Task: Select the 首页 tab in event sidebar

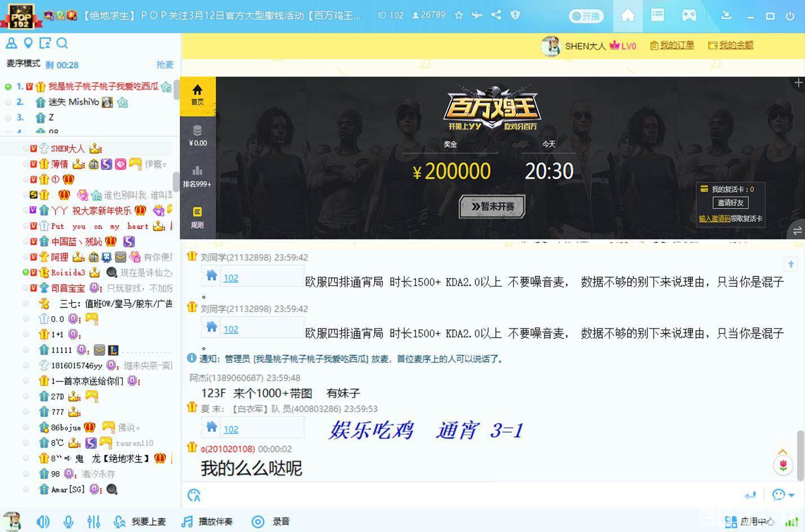Action: pos(197,94)
